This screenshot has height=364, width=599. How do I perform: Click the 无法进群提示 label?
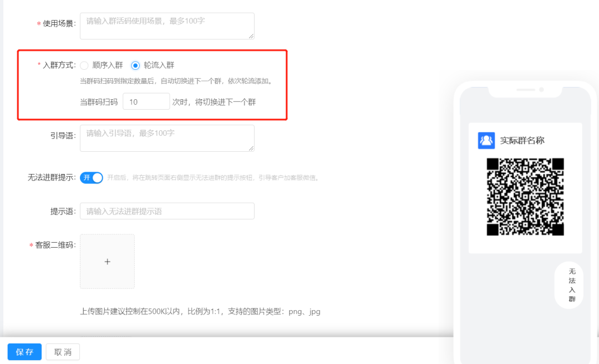(x=52, y=178)
